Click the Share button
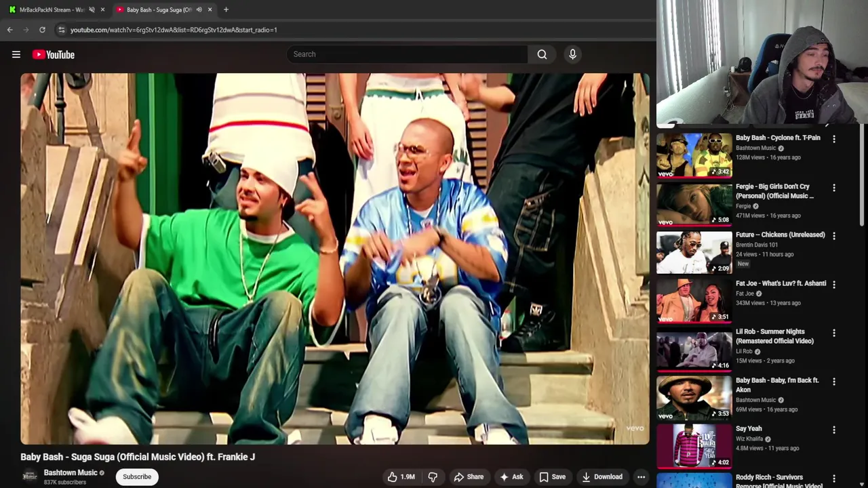The image size is (868, 488). (469, 476)
